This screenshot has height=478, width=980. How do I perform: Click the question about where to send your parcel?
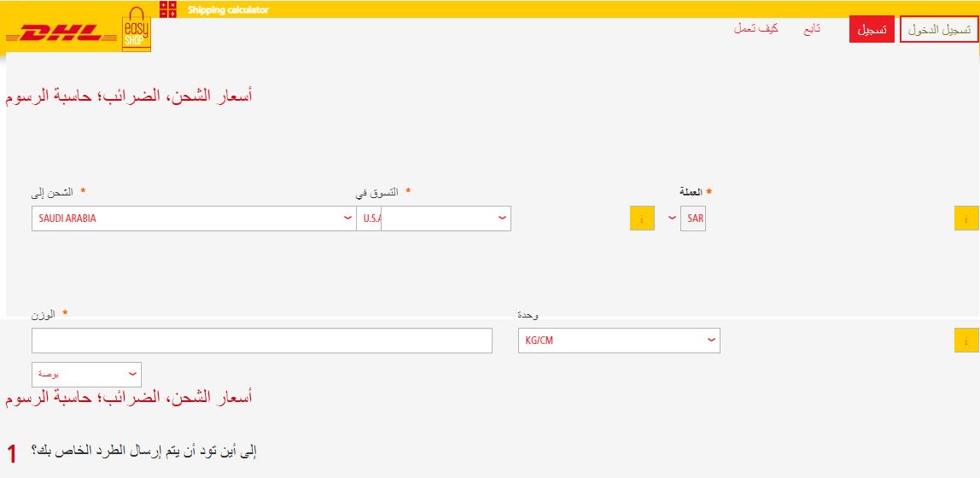[x=145, y=451]
